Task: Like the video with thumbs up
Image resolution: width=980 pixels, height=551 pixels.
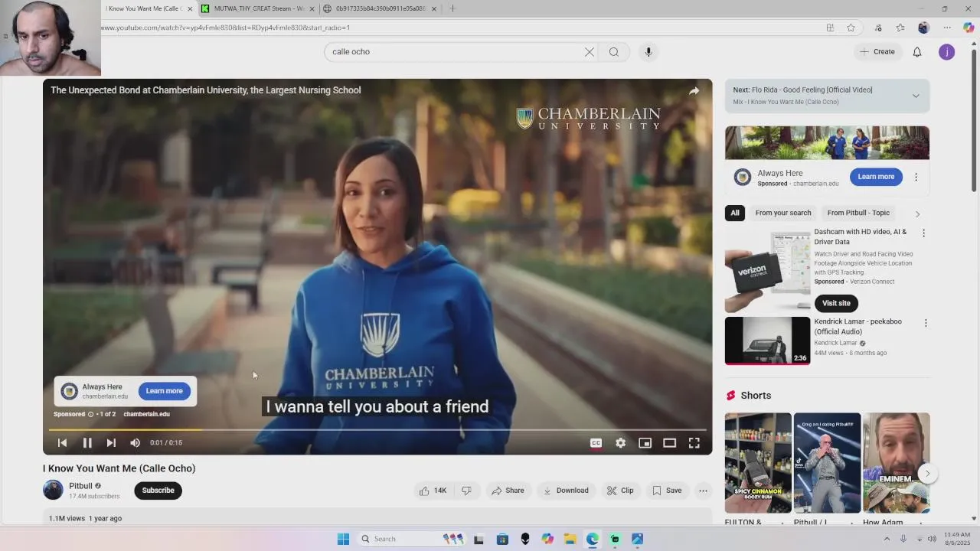Action: (x=433, y=491)
